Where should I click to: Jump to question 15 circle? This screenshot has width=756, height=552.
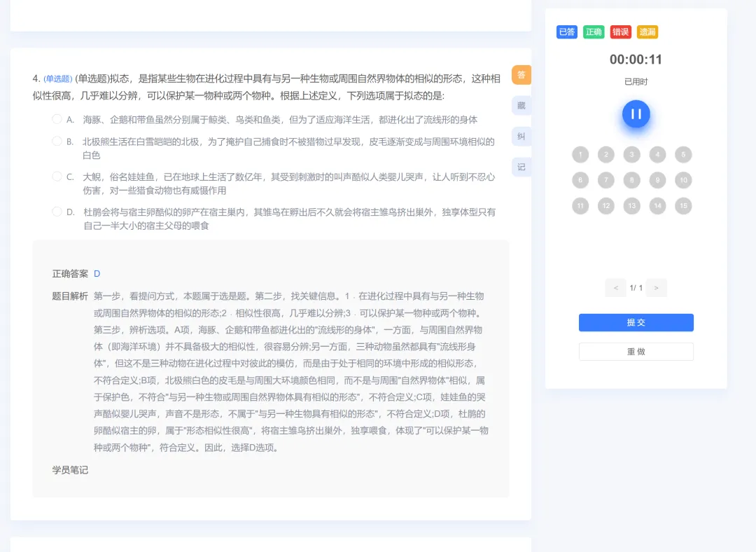pyautogui.click(x=683, y=205)
